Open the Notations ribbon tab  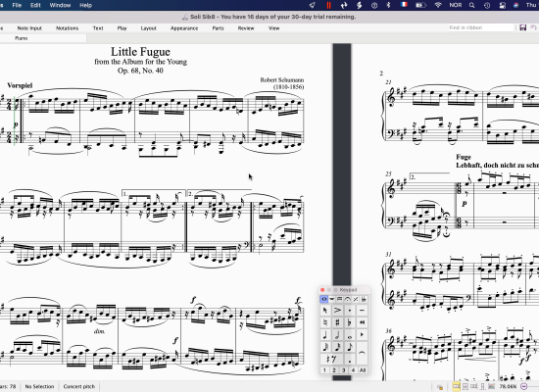tap(67, 28)
